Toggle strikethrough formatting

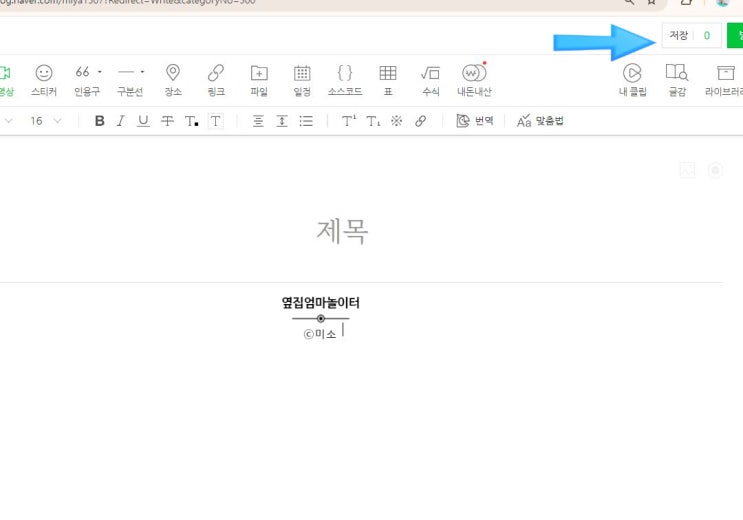[x=167, y=121]
